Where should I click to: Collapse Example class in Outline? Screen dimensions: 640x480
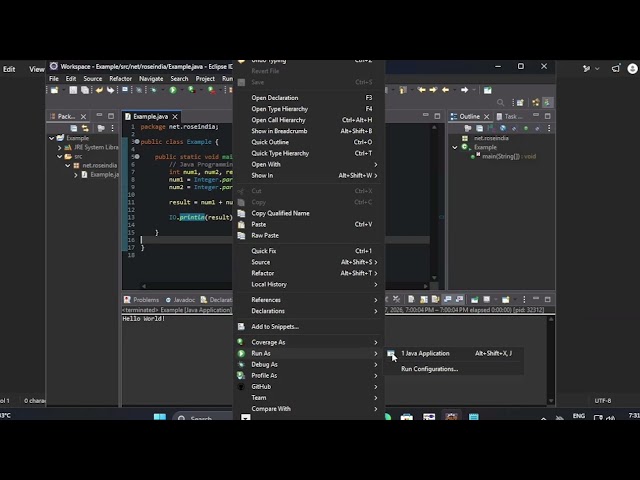pyautogui.click(x=455, y=147)
